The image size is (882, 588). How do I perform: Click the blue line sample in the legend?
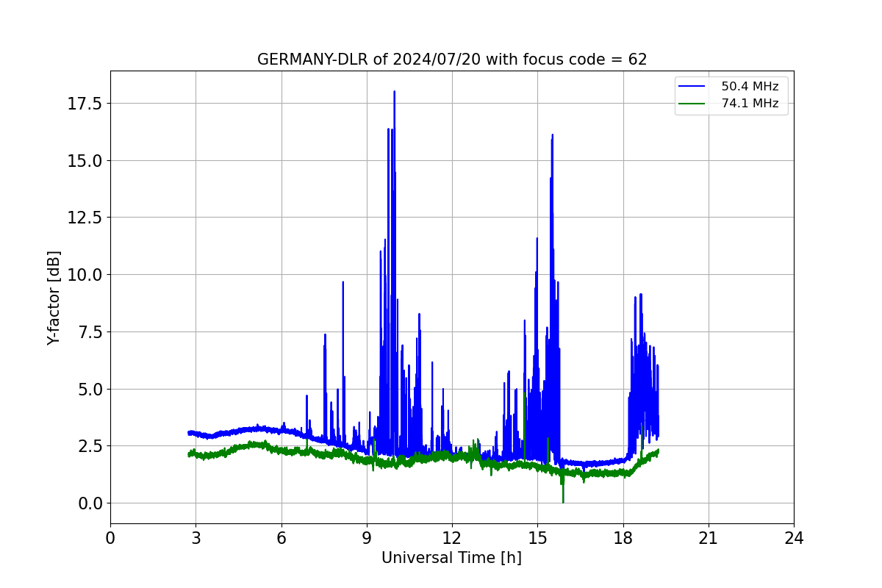[x=693, y=87]
